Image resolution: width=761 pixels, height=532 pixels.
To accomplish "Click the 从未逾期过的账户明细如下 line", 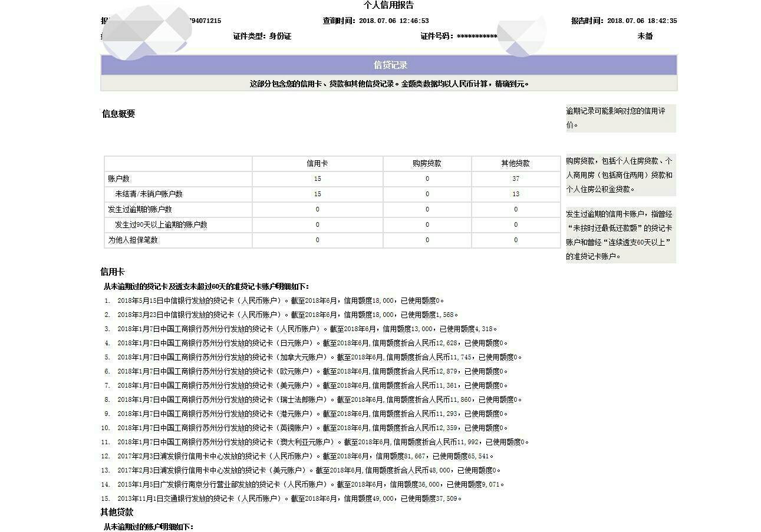I will tap(149, 527).
